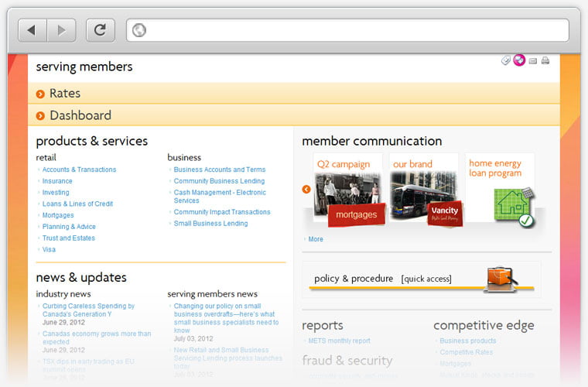Open the Insurance link
The height and width of the screenshot is (387, 588).
pos(57,181)
